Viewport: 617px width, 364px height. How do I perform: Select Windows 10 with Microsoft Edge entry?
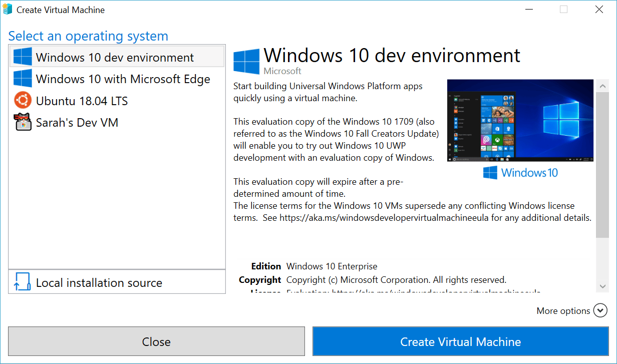pos(122,79)
